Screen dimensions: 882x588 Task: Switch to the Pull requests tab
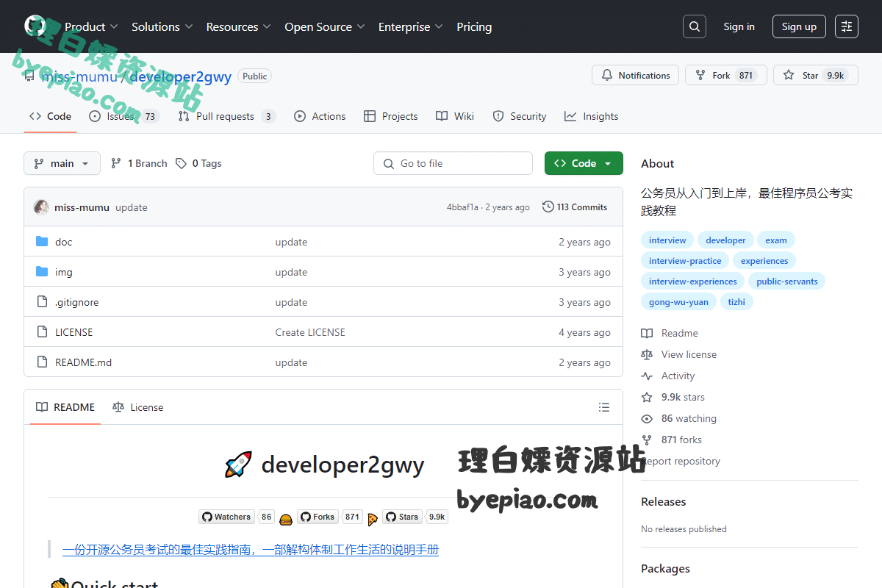click(226, 116)
